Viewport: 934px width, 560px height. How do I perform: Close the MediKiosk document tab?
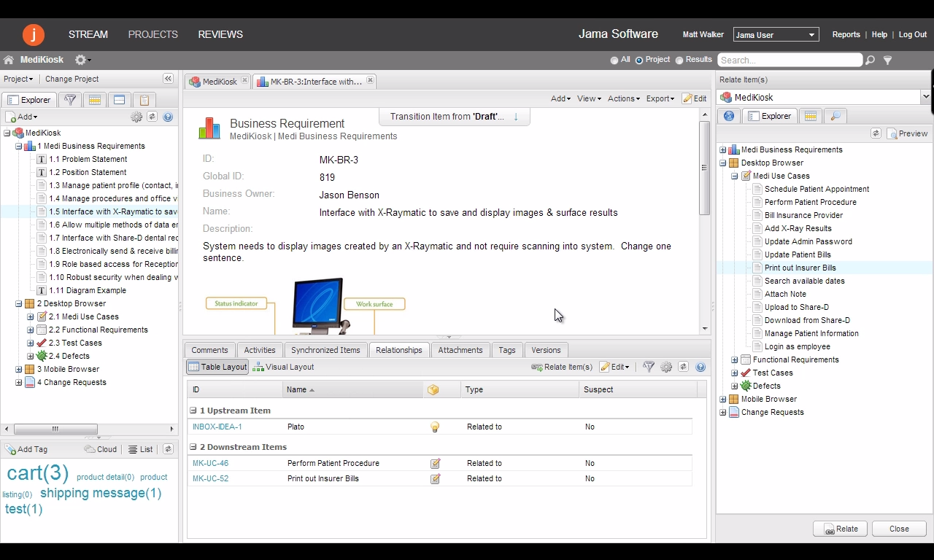coord(244,81)
